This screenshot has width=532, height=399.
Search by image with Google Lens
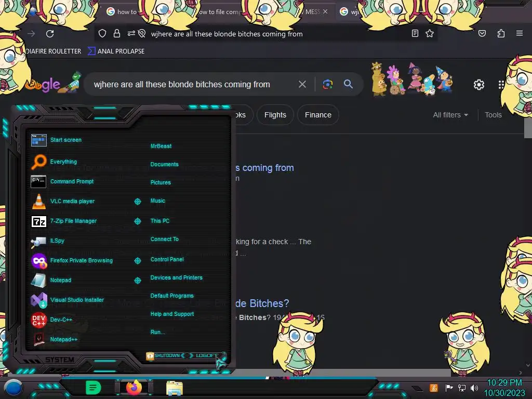(x=327, y=84)
